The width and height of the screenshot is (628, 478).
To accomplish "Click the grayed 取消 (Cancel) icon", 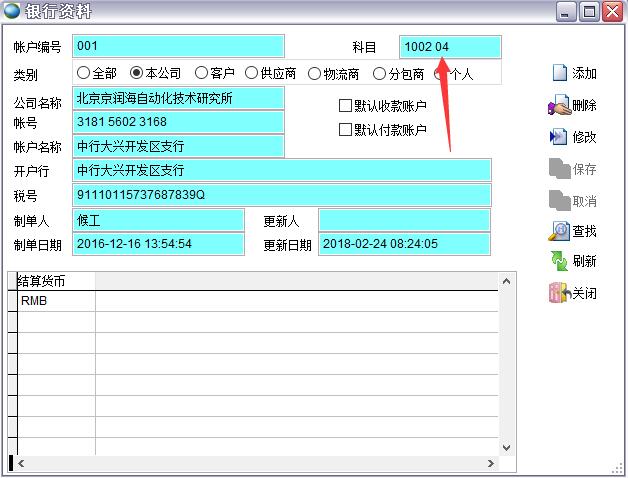I will tap(559, 200).
